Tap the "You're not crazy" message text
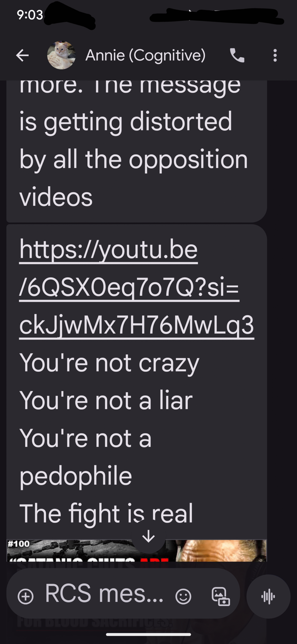Image resolution: width=297 pixels, height=644 pixels. coord(109,363)
